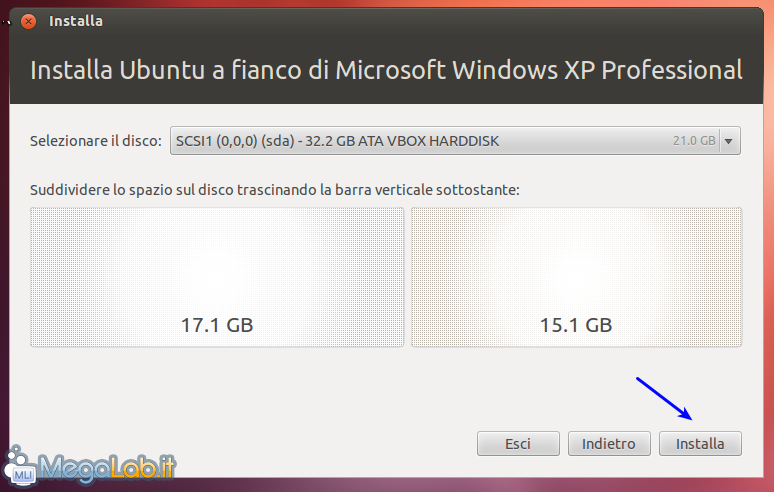Quit the installer with the Esci button
The height and width of the screenshot is (492, 774).
(518, 444)
